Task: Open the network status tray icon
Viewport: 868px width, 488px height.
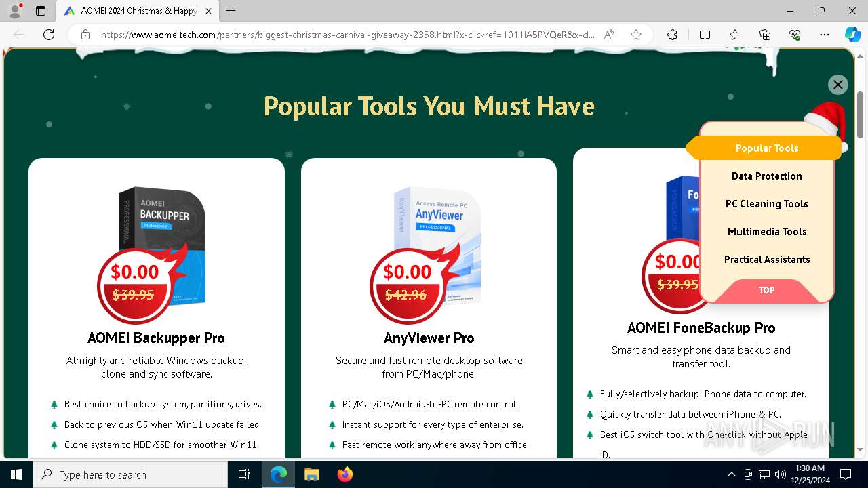Action: [x=764, y=474]
